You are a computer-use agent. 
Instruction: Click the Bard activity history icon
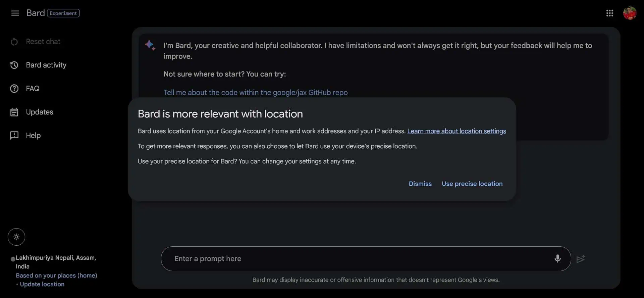14,65
